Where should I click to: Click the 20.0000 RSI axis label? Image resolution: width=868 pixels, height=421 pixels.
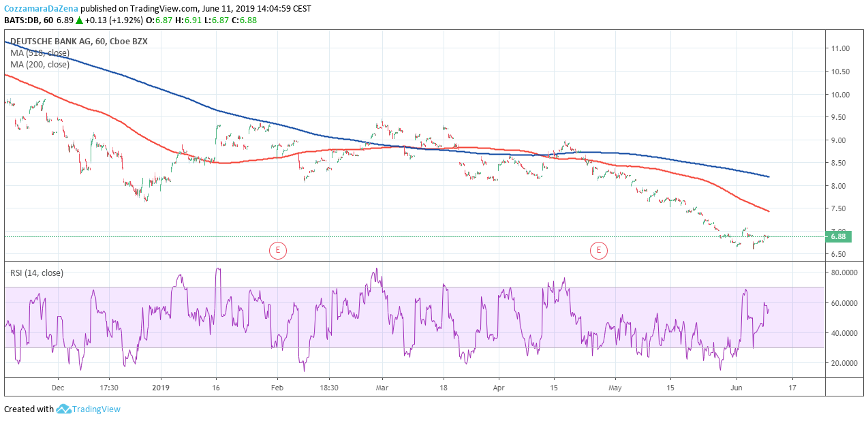point(843,363)
